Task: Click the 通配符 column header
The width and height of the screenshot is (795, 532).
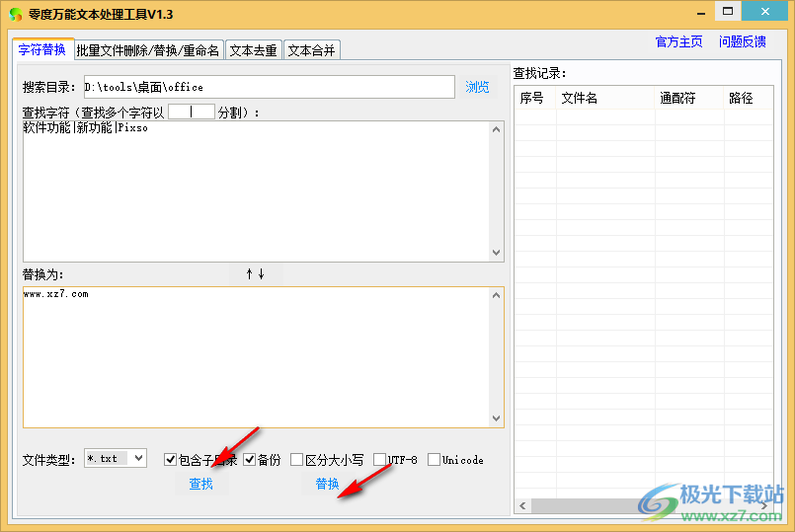Action: [x=689, y=98]
